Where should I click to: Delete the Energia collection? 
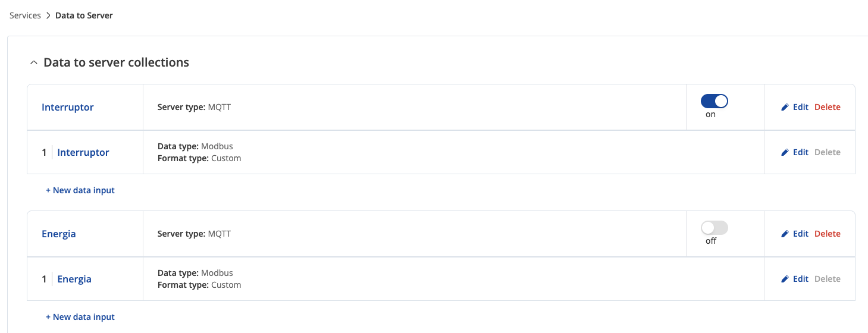827,234
